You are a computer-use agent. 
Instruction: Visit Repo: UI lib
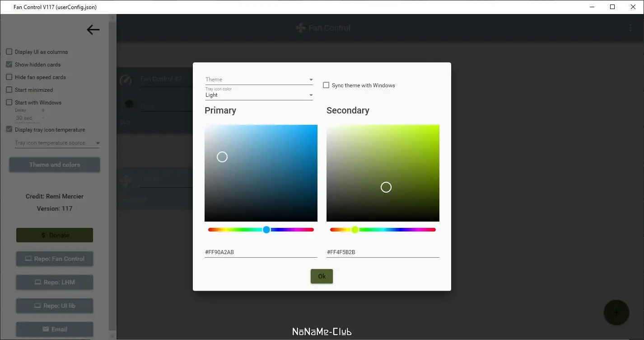pos(55,306)
